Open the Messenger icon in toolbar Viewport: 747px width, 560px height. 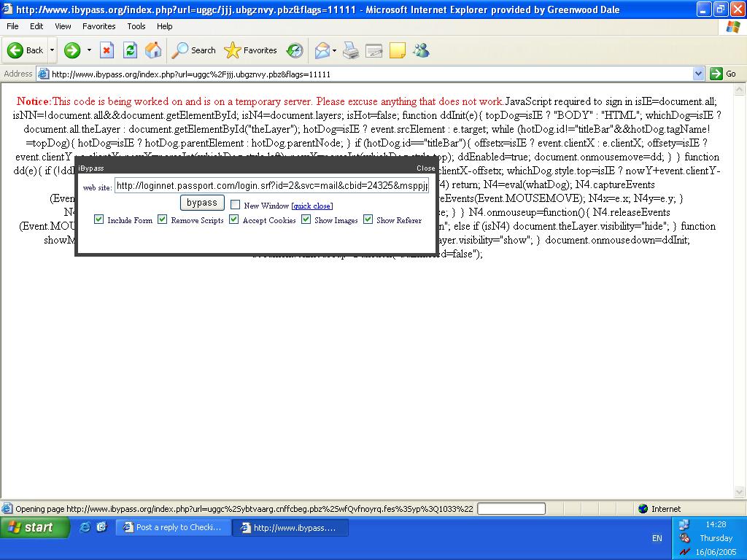(x=421, y=50)
